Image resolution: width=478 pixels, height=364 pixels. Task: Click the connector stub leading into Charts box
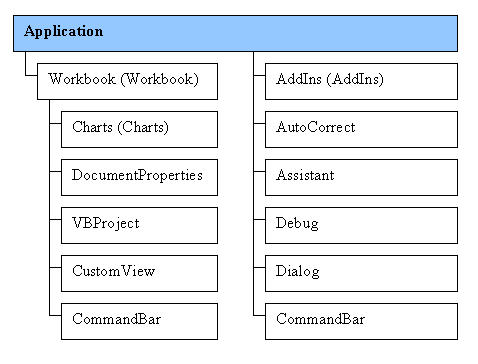coord(55,124)
